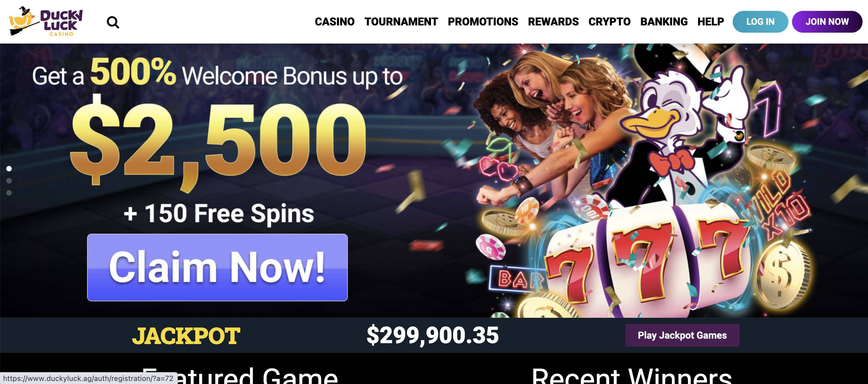The image size is (868, 384).
Task: Click the JACKPOT label text
Action: (x=186, y=336)
